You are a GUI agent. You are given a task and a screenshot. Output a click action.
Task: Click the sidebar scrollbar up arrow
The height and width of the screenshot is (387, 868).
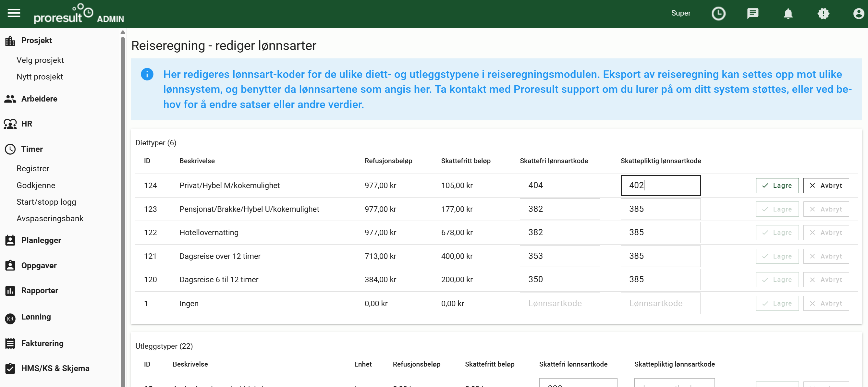[x=123, y=32]
